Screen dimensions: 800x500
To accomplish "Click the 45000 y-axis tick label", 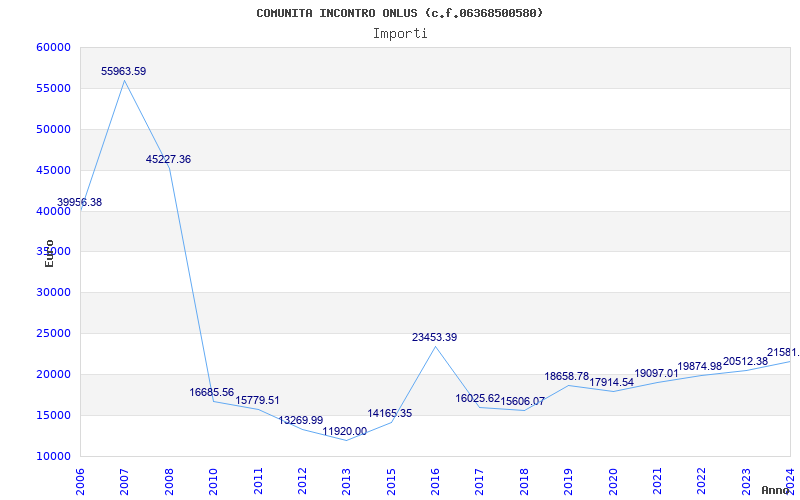I will coord(53,170).
